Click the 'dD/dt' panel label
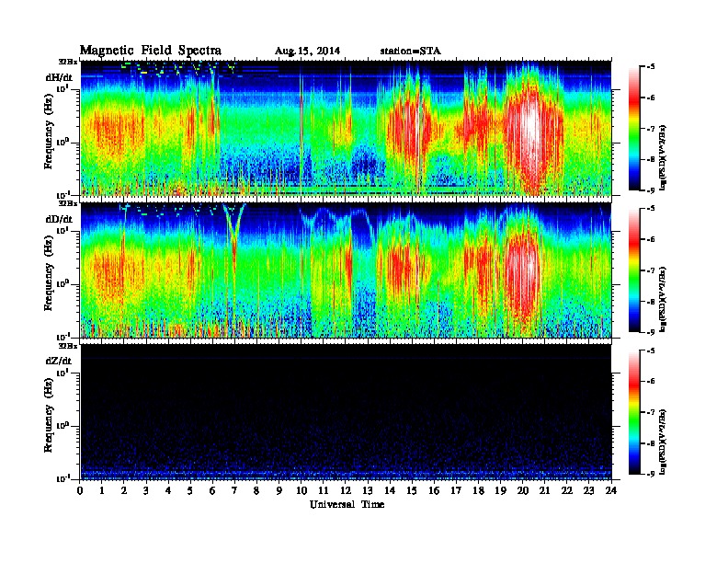This screenshot has height=563, width=728. coord(59,219)
